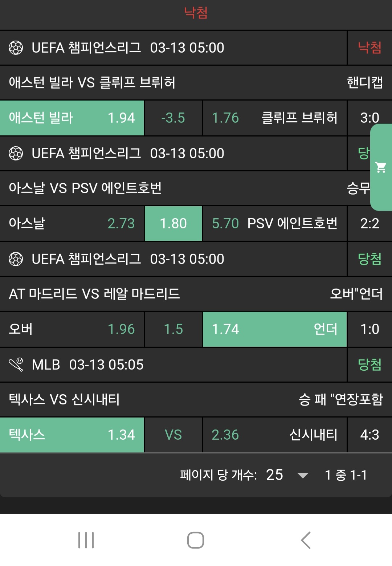Open the per-page count dropdown arrow

click(302, 475)
